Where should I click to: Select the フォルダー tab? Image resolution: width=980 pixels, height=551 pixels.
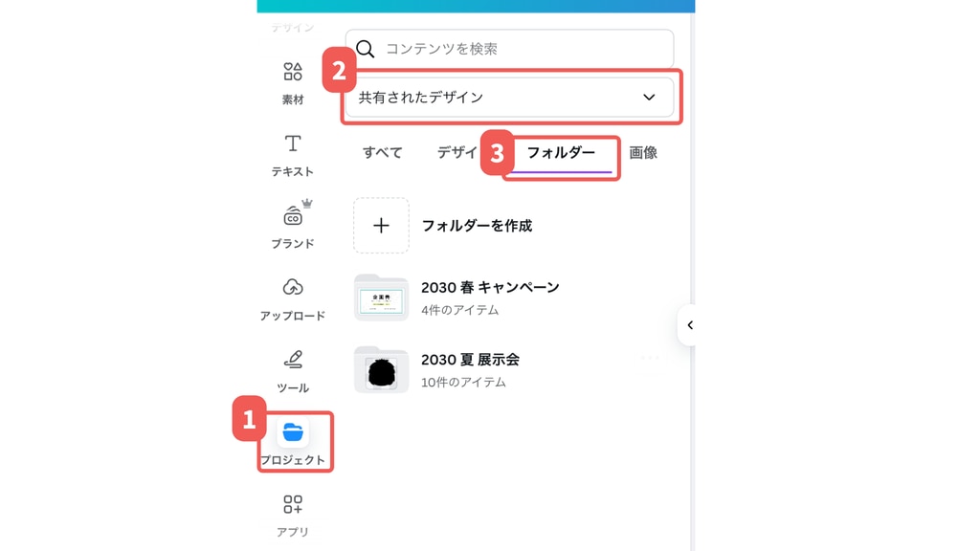coord(561,153)
